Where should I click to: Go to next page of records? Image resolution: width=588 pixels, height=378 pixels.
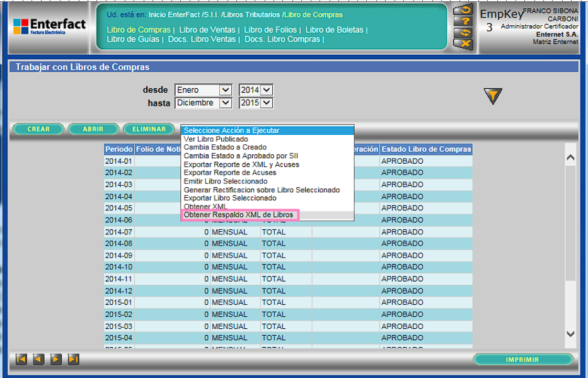pos(55,359)
